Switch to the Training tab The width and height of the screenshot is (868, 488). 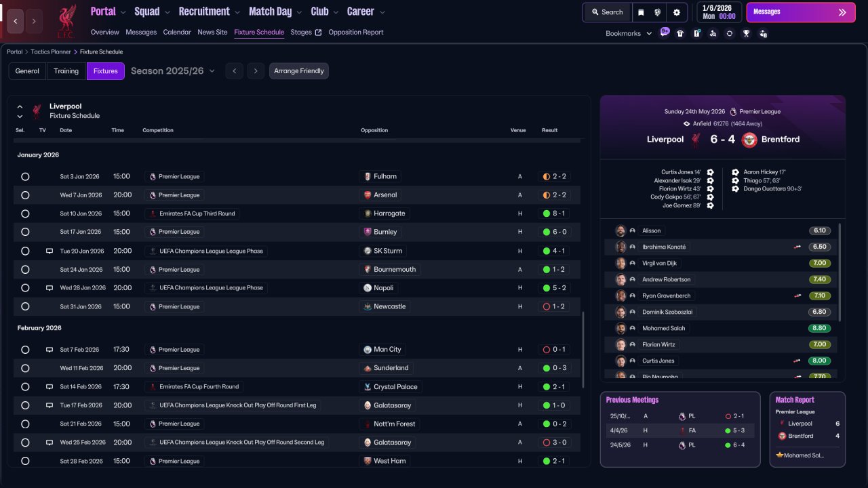(x=66, y=71)
